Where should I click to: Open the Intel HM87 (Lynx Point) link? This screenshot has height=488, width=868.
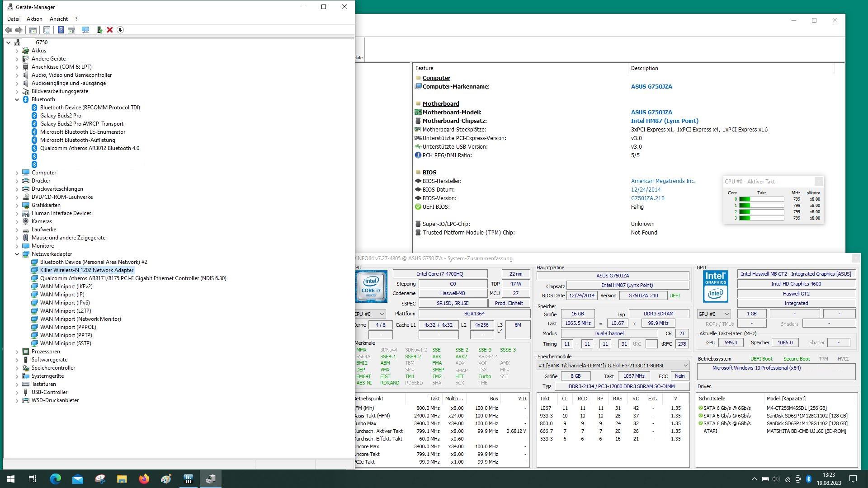[x=665, y=121]
